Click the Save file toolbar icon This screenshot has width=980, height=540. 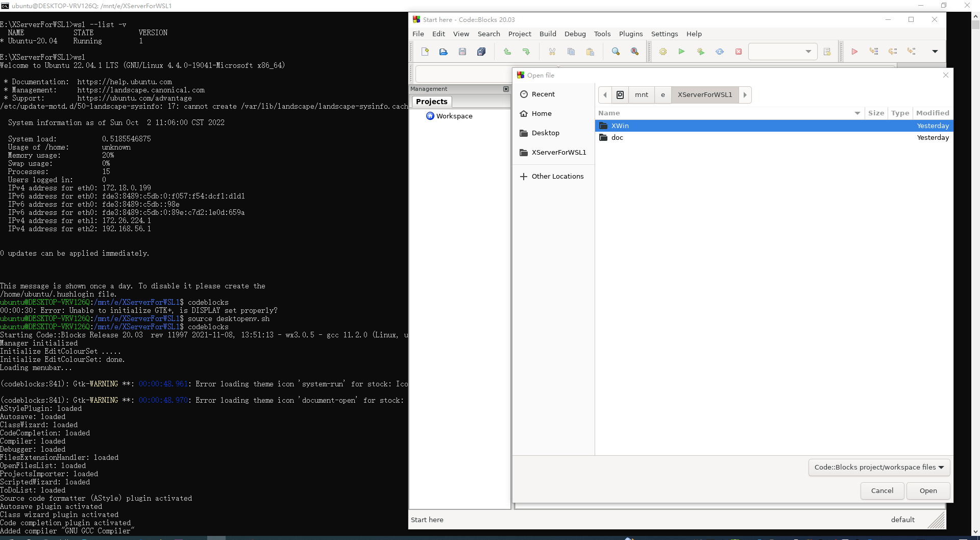click(462, 52)
